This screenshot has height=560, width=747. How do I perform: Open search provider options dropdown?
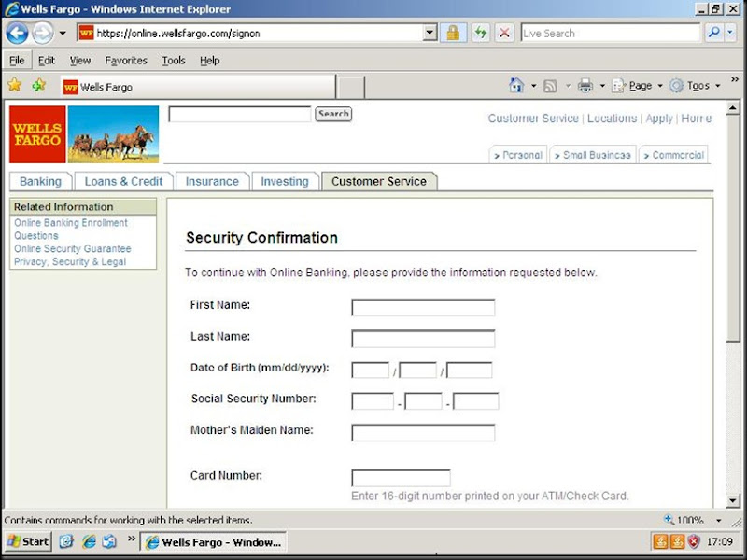[x=730, y=33]
